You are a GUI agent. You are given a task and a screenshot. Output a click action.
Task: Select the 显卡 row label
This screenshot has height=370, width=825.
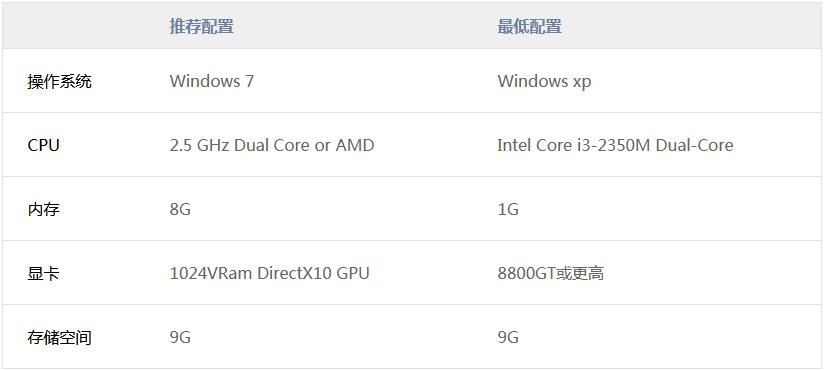point(43,274)
